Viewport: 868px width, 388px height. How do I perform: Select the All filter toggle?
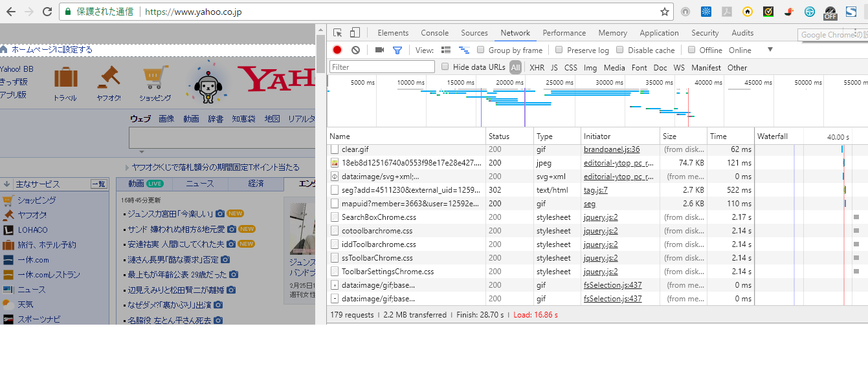pos(515,67)
